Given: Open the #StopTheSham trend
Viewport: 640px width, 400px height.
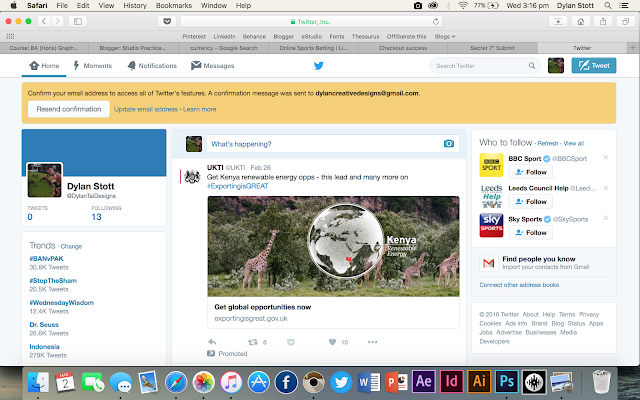Looking at the screenshot, I should 53,281.
